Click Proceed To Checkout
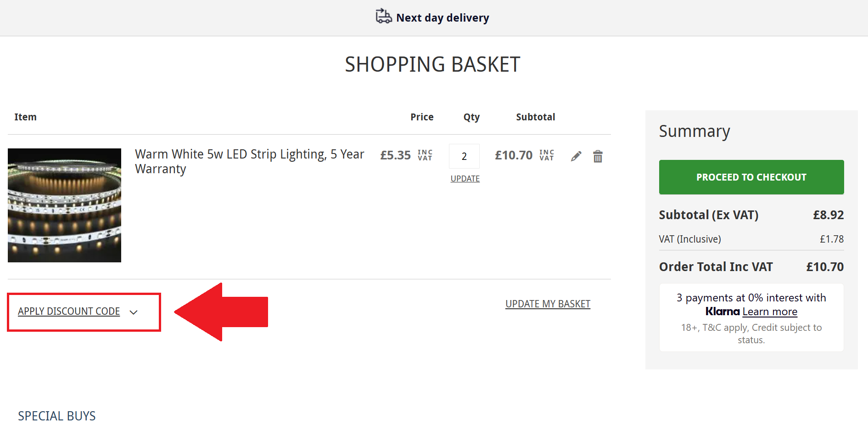The width and height of the screenshot is (868, 425). pos(751,177)
